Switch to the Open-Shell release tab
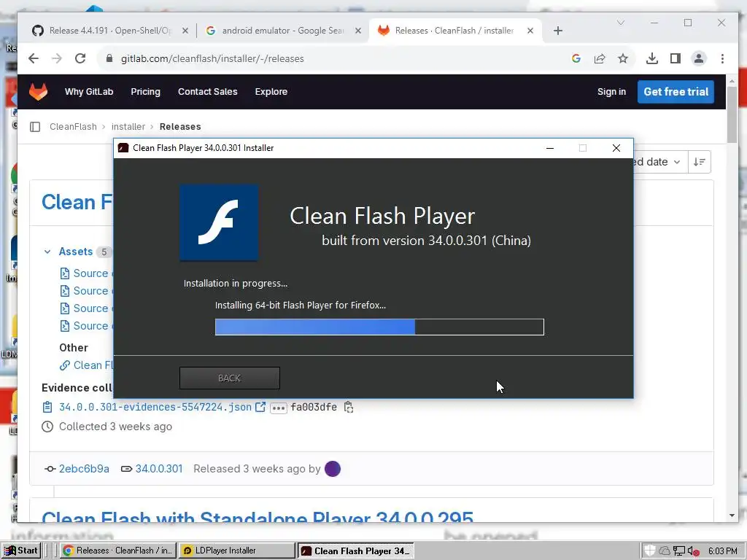 pos(109,31)
